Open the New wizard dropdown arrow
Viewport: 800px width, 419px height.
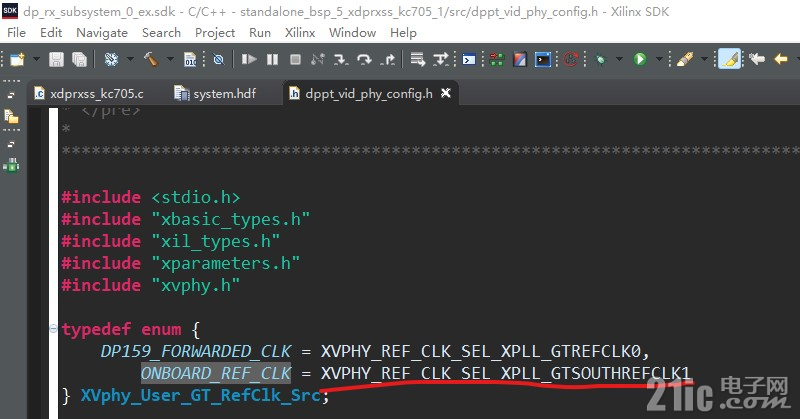point(36,59)
